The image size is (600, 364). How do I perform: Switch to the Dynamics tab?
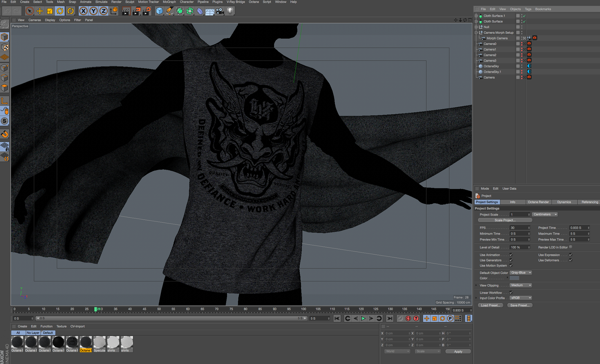click(564, 202)
